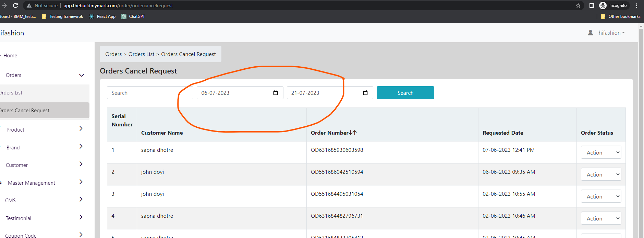This screenshot has height=238, width=644.
Task: Click requested date 06-06-2023 09:35 AM
Action: (509, 172)
